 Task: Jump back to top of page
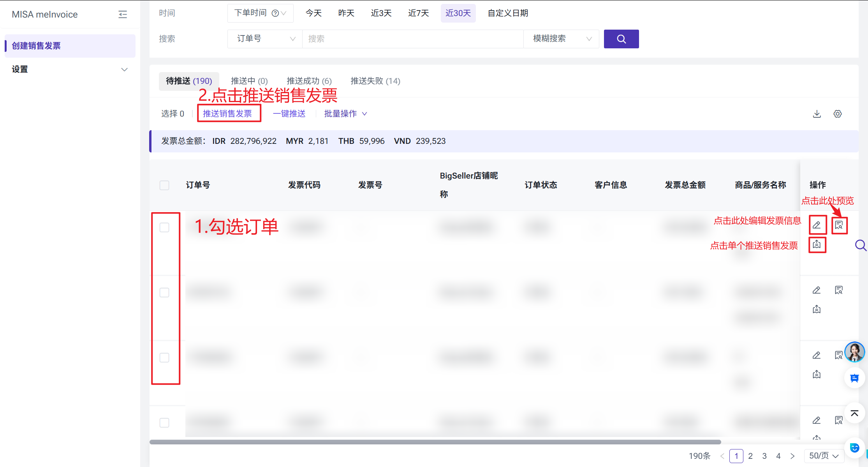pos(854,414)
